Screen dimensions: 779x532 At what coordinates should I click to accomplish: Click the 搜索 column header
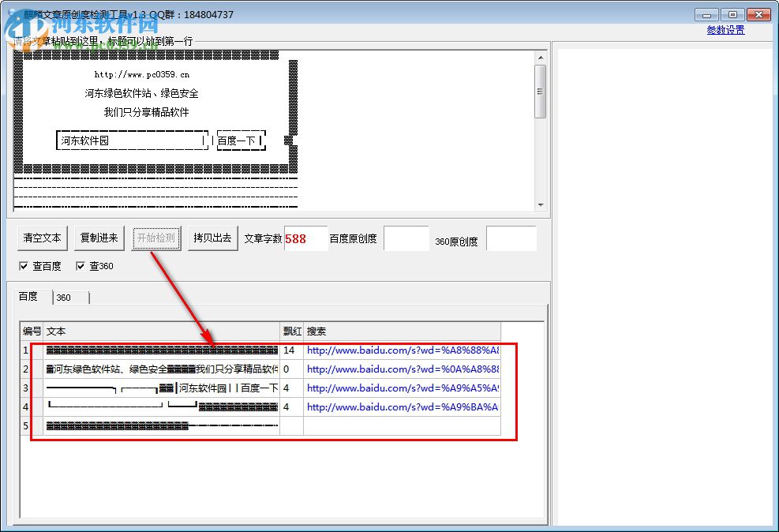[x=402, y=332]
